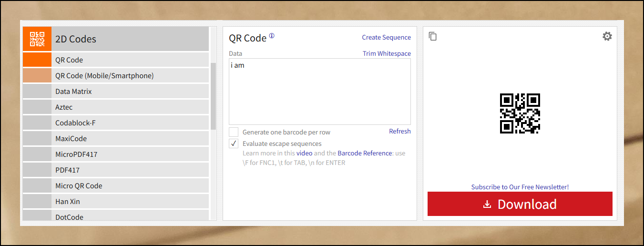Viewport: 644px width, 246px height.
Task: Pick the Aztec code type
Action: [x=116, y=107]
